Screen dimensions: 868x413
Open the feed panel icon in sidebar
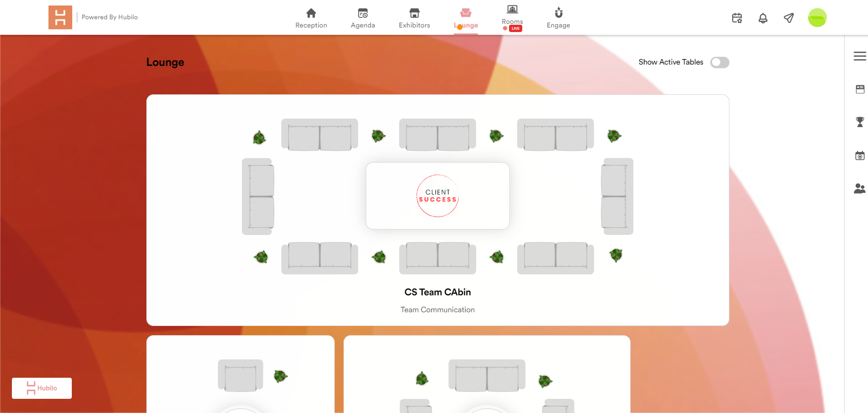(x=860, y=89)
